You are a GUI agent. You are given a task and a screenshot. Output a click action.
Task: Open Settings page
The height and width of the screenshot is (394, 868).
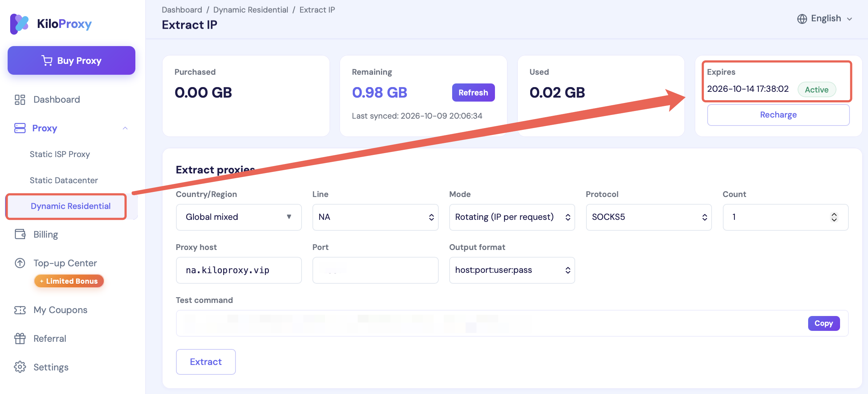pos(51,367)
